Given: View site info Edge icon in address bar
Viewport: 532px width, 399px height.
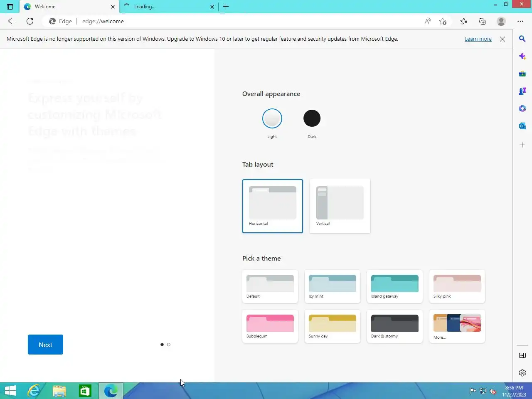Looking at the screenshot, I should click(60, 21).
